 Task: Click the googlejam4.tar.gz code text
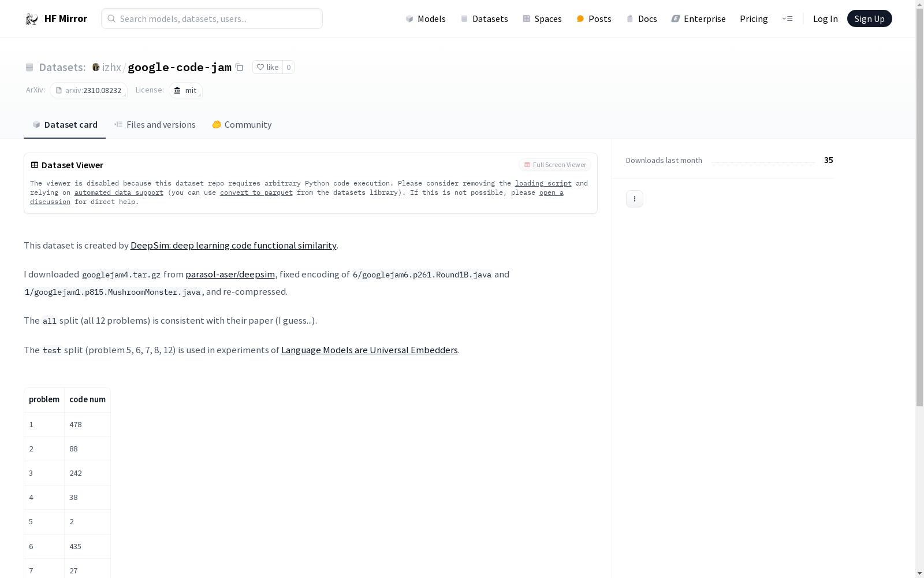(121, 275)
